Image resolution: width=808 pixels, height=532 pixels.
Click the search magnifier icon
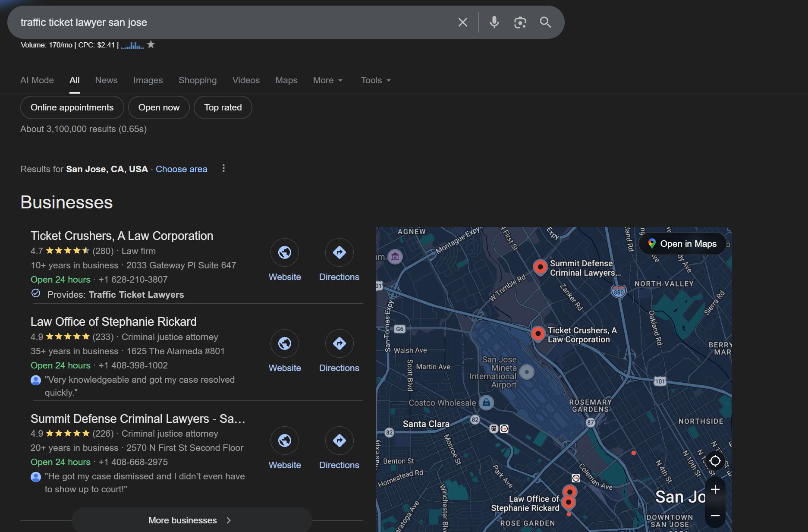[x=545, y=22]
